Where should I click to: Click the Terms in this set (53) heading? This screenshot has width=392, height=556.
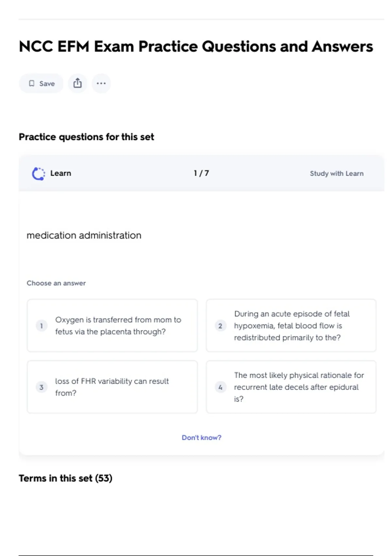pos(65,478)
